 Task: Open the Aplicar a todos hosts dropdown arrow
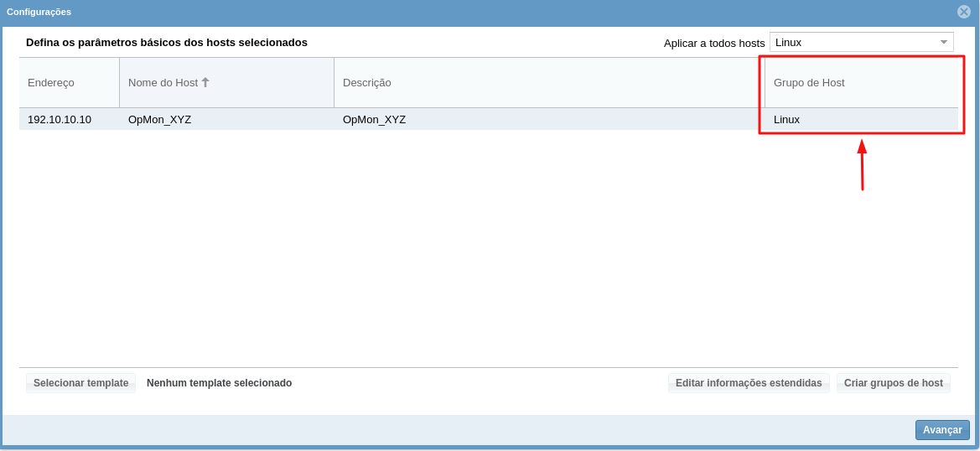[944, 42]
